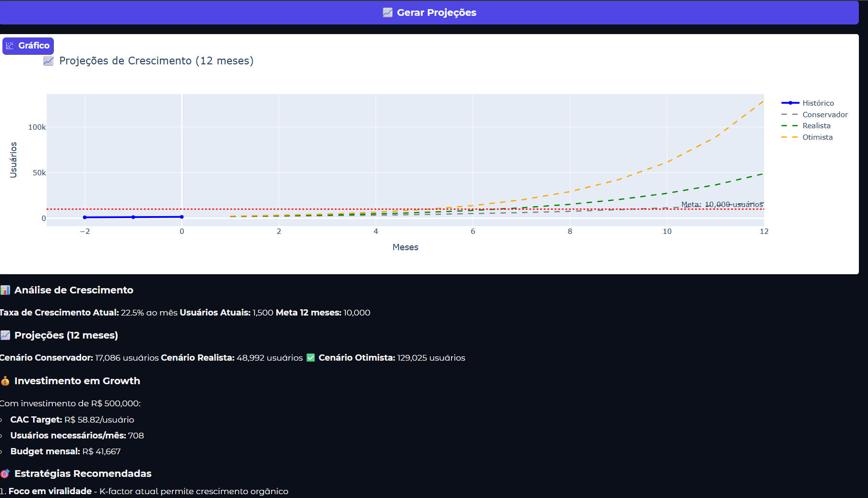Screen dimensions: 868x498
Task: Click the icon beside the Projeções de Crescimento title
Action: [49, 61]
